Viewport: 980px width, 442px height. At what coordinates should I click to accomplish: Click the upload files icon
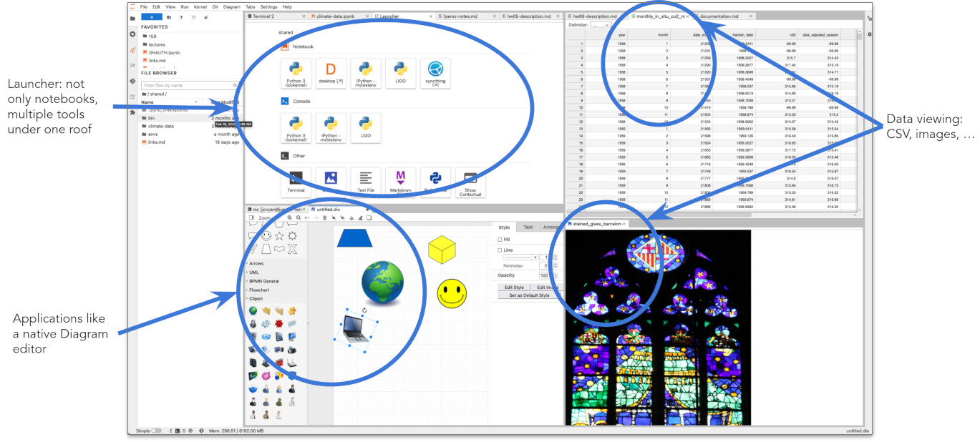point(181,16)
